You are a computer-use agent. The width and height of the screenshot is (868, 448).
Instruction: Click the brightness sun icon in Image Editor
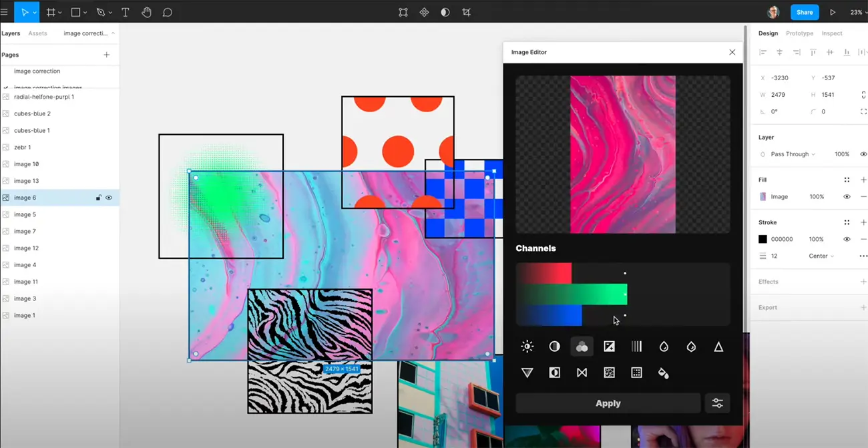point(527,347)
